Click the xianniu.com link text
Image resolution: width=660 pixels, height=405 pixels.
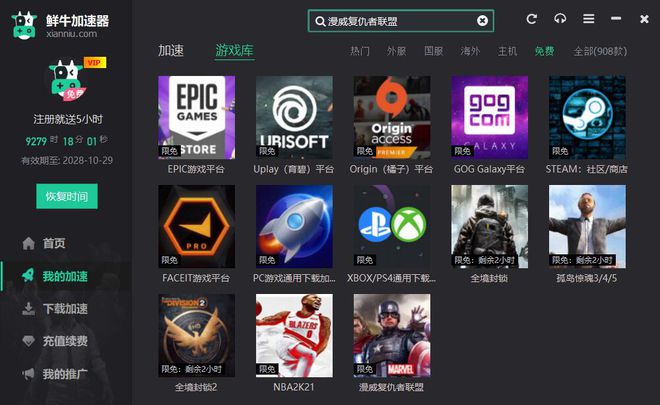pos(72,34)
